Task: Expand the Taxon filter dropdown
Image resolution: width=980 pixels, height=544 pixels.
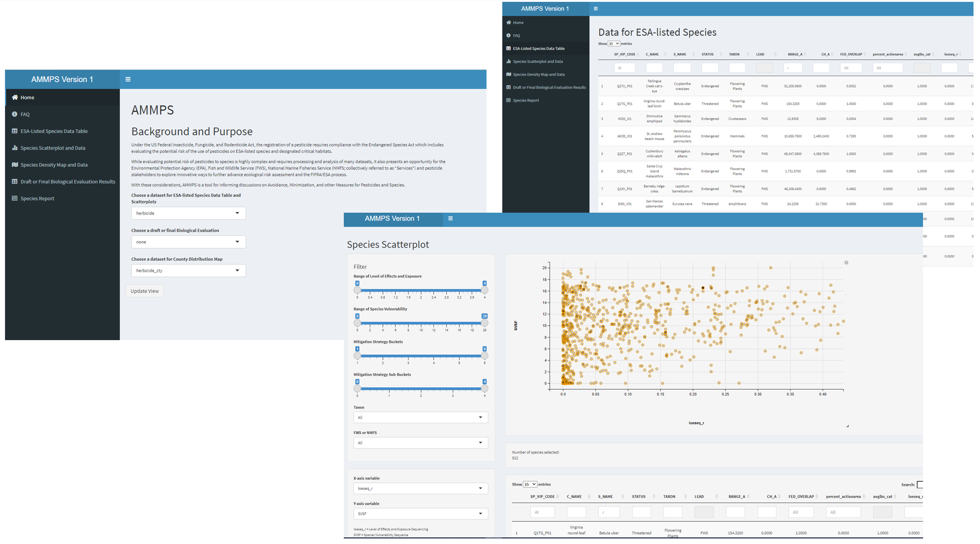Action: coord(420,417)
